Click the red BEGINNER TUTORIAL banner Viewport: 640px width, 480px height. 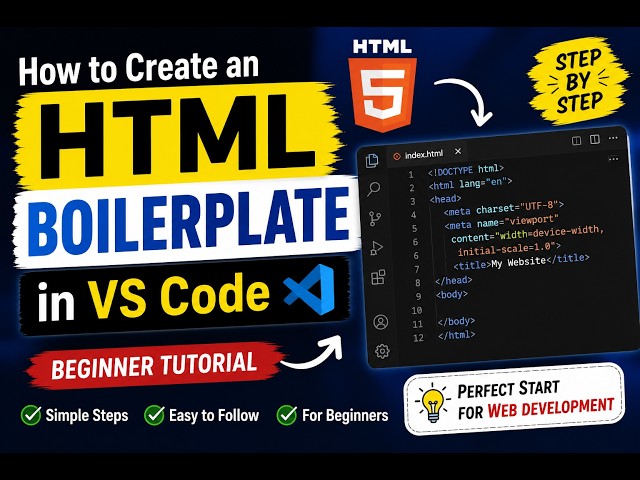(154, 364)
